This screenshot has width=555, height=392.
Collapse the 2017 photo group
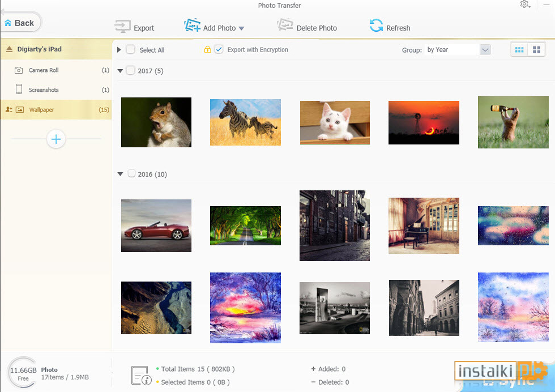click(120, 71)
